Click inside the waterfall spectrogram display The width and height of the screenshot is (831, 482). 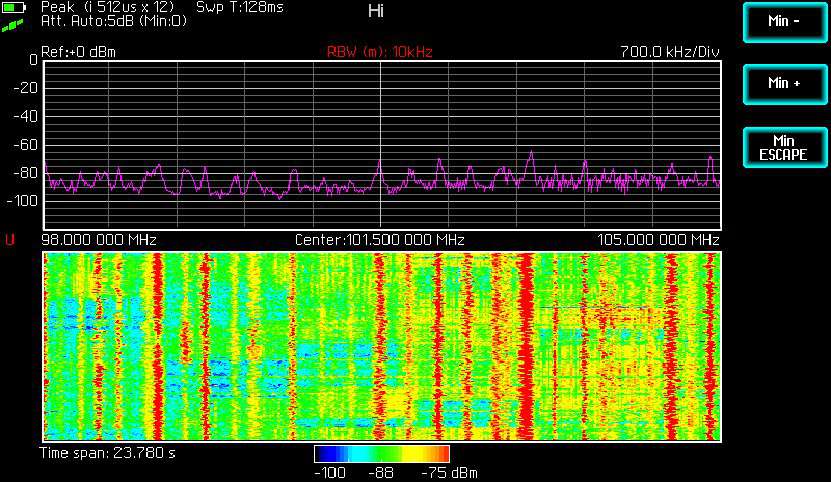(381, 346)
